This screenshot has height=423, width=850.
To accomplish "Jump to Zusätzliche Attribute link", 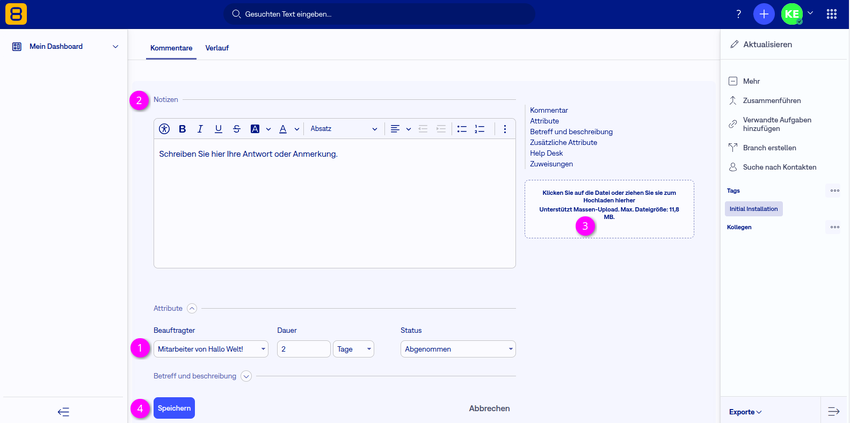I will [x=563, y=142].
